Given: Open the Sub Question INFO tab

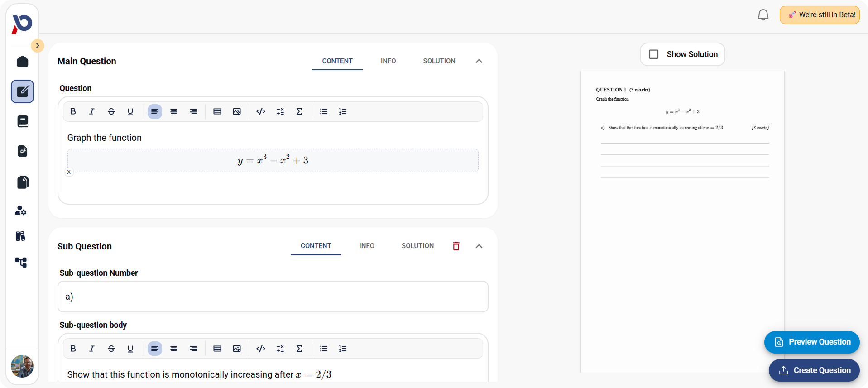Looking at the screenshot, I should tap(366, 246).
